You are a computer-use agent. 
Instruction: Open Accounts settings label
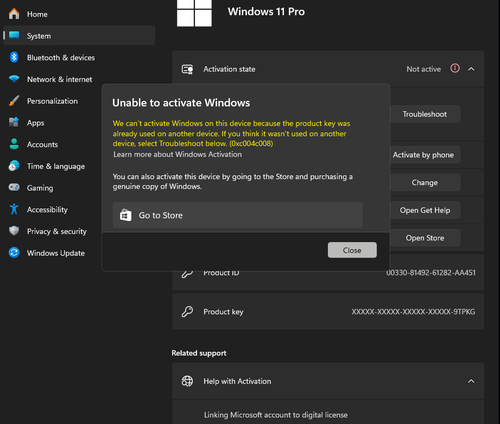(42, 144)
